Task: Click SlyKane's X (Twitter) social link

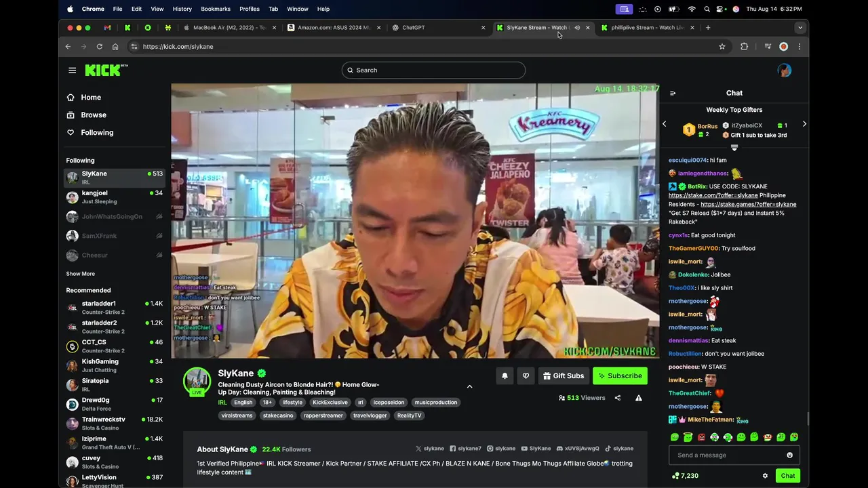Action: pyautogui.click(x=430, y=449)
